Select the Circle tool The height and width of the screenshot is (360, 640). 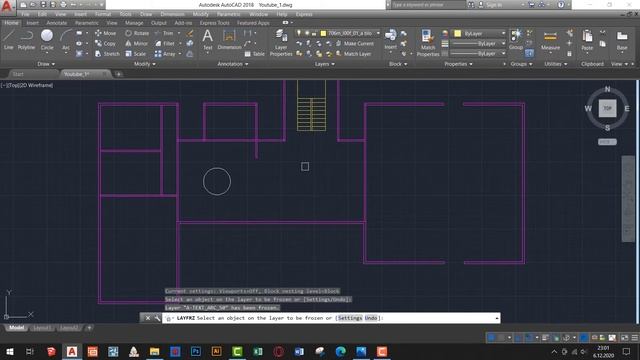pyautogui.click(x=47, y=40)
